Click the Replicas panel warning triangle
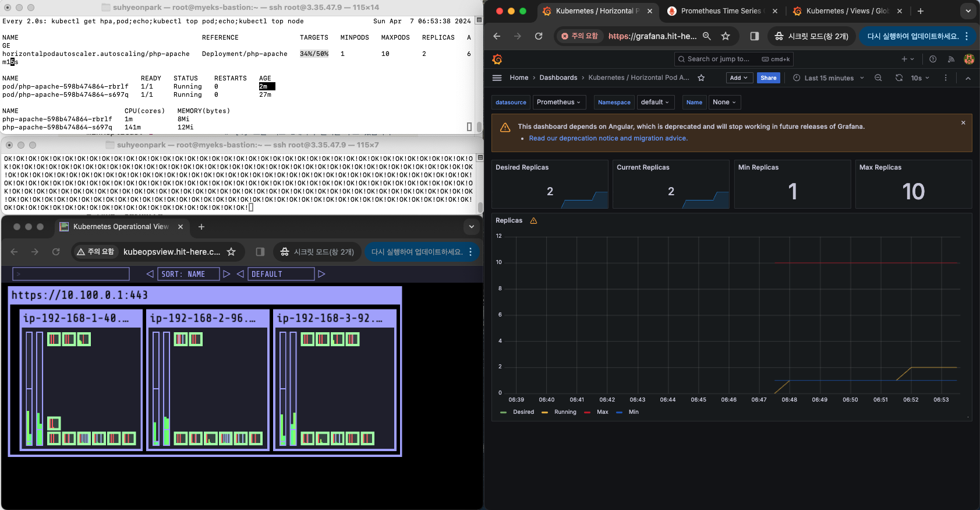The image size is (980, 510). 533,220
